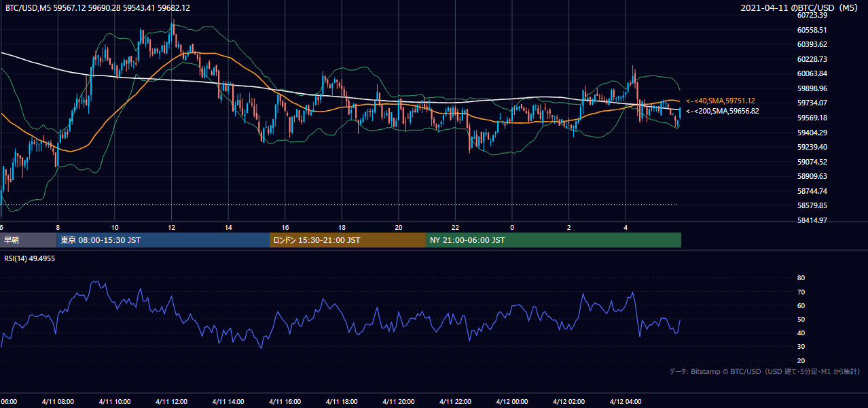Click the RSI axis value 70
The height and width of the screenshot is (408, 868).
[x=801, y=292]
